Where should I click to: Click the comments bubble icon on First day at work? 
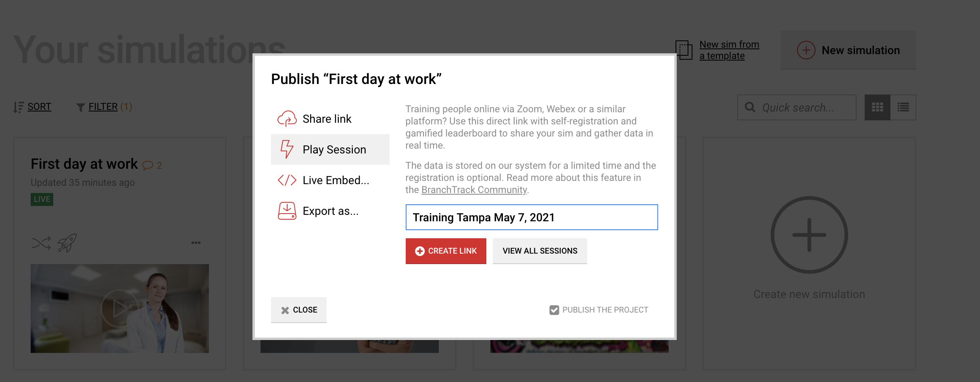[x=148, y=165]
